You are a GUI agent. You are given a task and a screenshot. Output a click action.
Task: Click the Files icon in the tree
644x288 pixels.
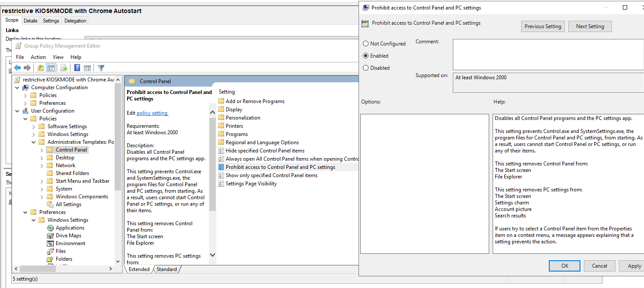[x=50, y=251]
